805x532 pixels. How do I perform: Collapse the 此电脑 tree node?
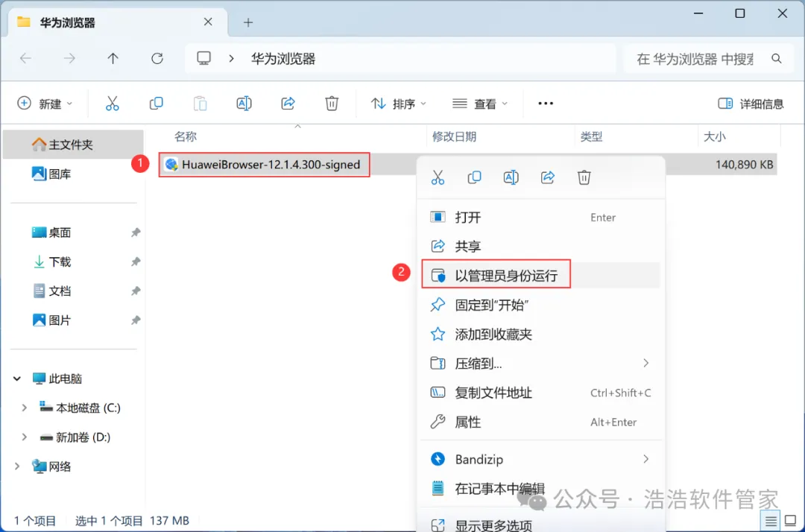point(17,379)
